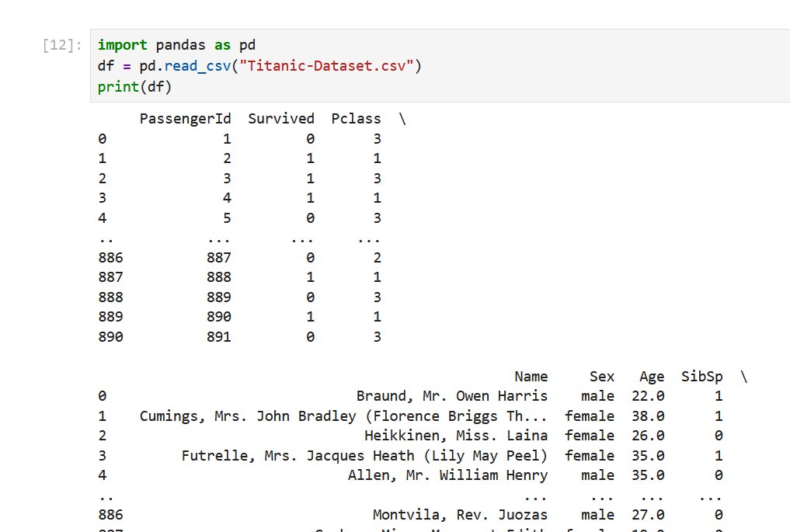Click the name 'Allen, Mr. William Henry'
790x532 pixels.
click(x=447, y=475)
